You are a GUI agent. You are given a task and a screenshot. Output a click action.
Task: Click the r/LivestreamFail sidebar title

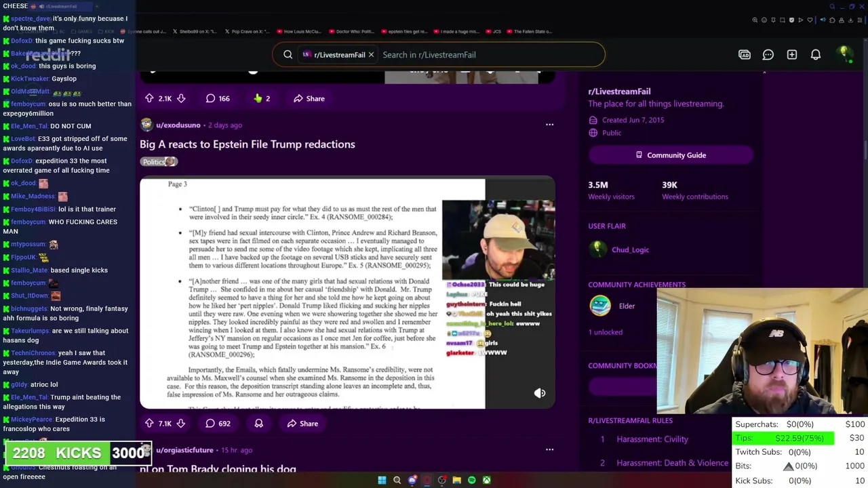(619, 91)
